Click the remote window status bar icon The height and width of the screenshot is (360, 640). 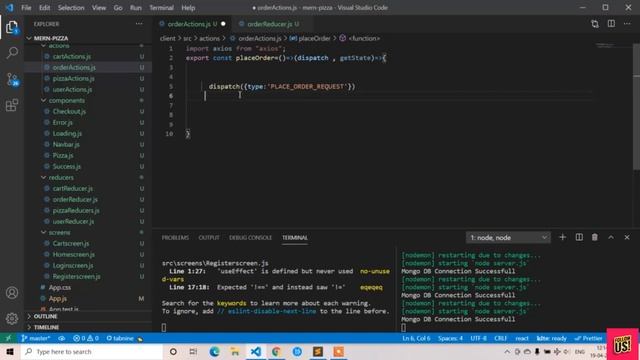click(8, 338)
